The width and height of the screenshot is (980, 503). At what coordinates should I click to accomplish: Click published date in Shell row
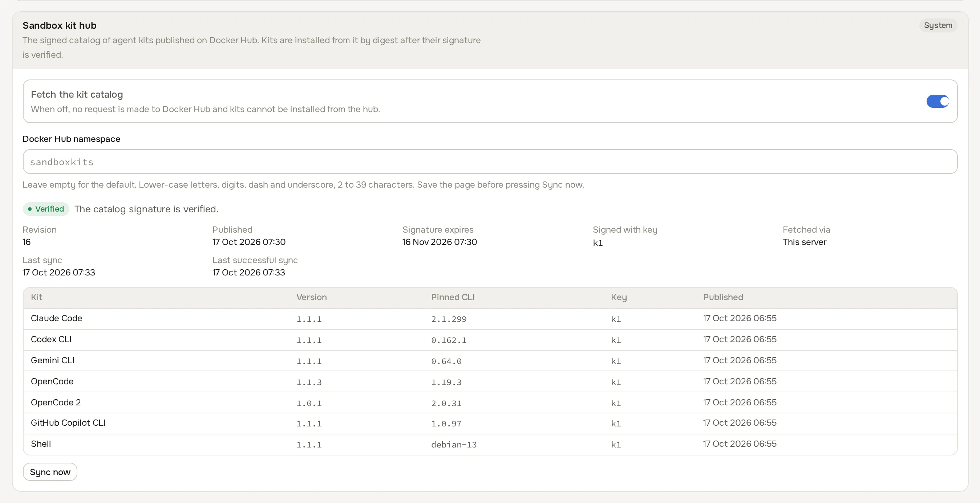[x=740, y=444]
